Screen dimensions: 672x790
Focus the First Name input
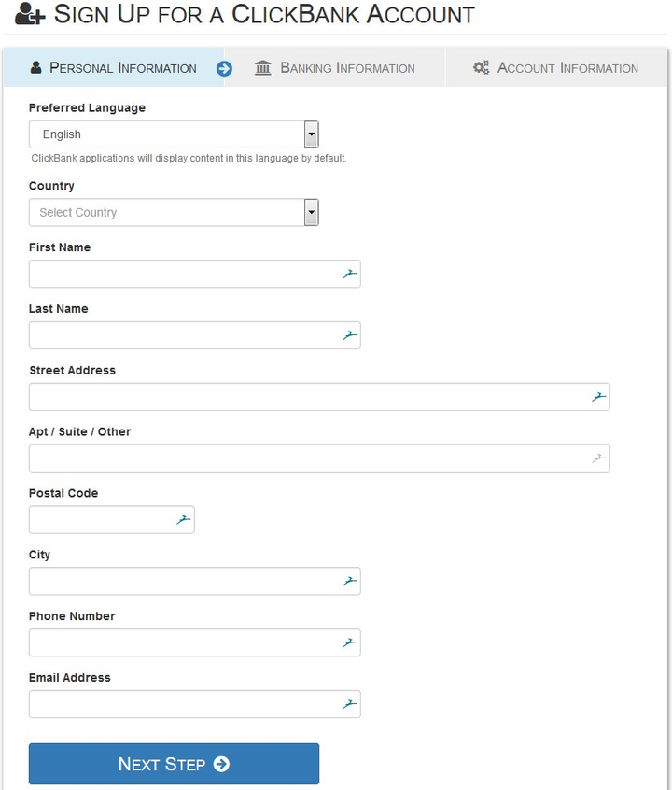[x=194, y=274]
